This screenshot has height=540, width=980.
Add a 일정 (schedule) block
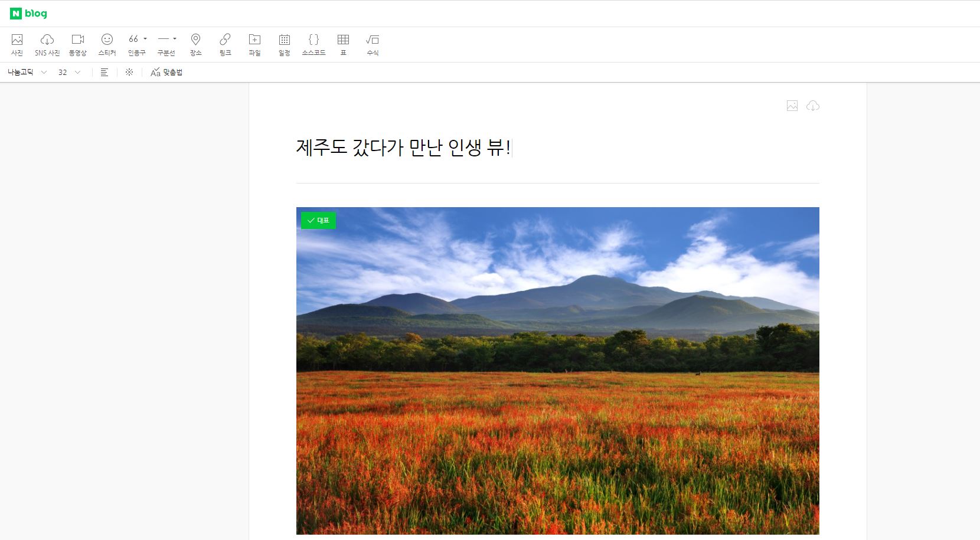click(284, 44)
